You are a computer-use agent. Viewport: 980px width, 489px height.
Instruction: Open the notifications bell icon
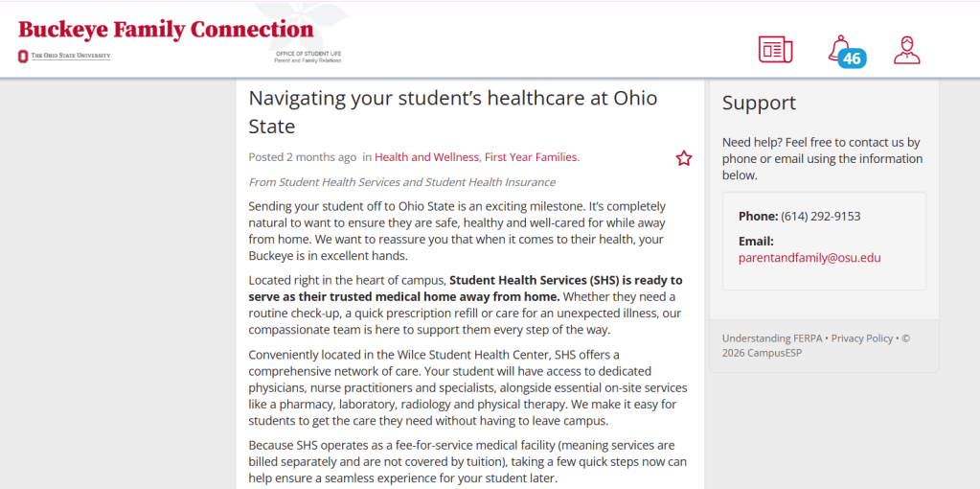pos(837,48)
